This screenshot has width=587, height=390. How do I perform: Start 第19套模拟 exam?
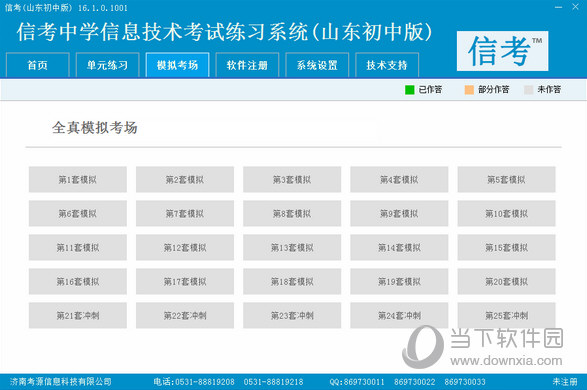pyautogui.click(x=399, y=281)
